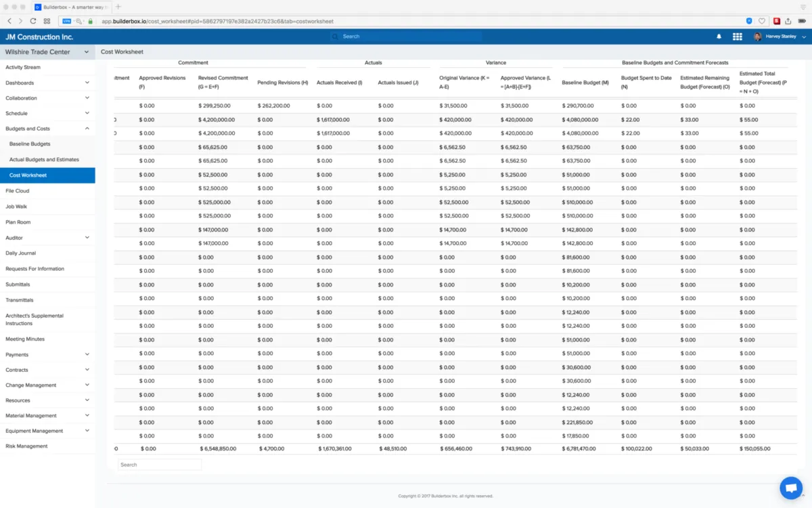Click the search magnifier icon in header
The width and height of the screenshot is (812, 508).
[x=335, y=37]
